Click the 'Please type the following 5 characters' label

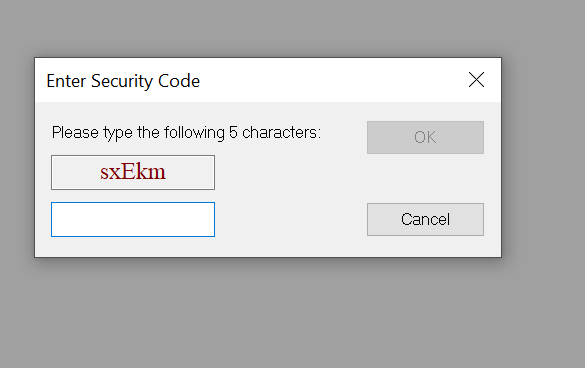pos(186,133)
